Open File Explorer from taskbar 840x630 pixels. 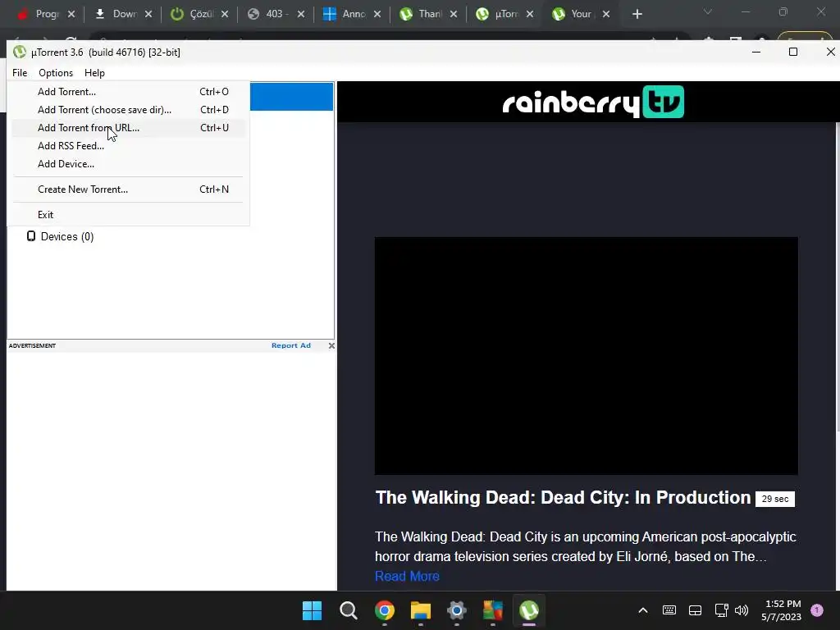[421, 610]
